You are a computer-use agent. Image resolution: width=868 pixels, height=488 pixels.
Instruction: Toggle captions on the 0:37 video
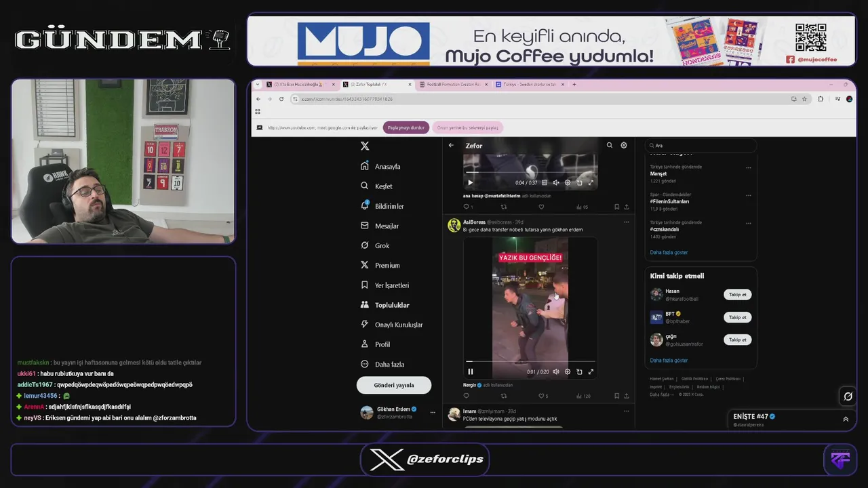click(x=545, y=182)
